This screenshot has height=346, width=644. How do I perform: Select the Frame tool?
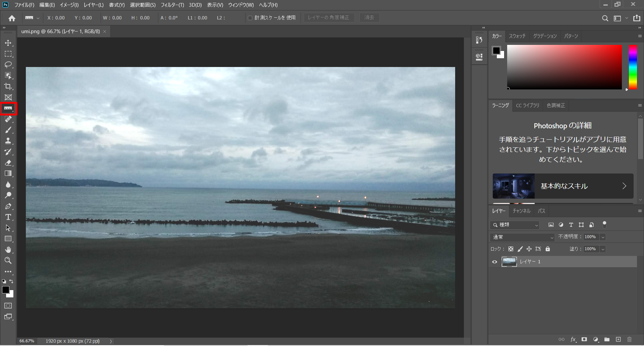[x=8, y=97]
